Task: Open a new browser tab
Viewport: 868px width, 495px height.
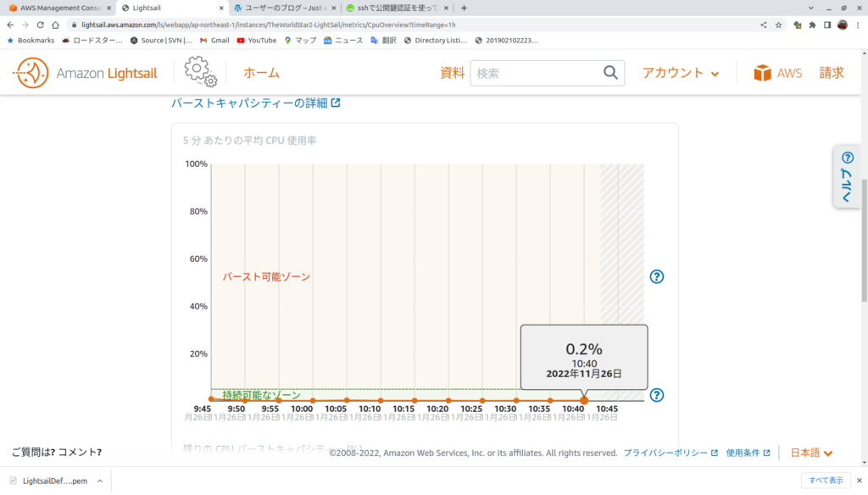Action: coord(464,8)
